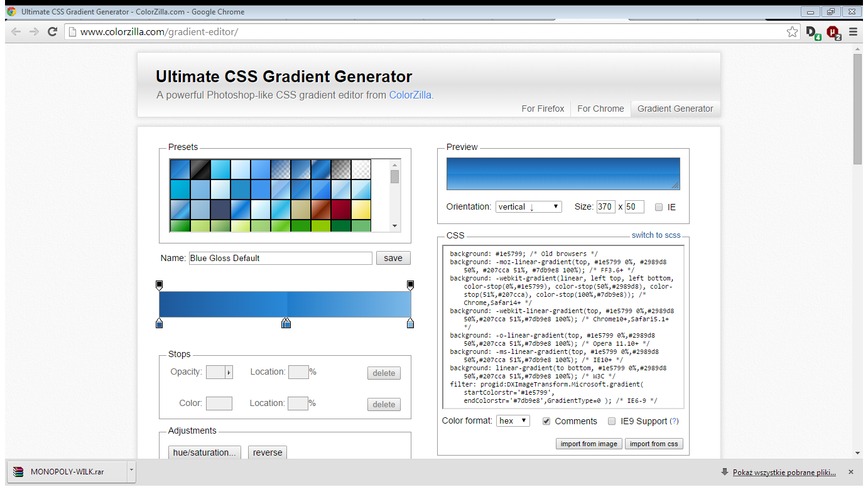
Task: Open the Color format hex dropdown
Action: pos(513,421)
